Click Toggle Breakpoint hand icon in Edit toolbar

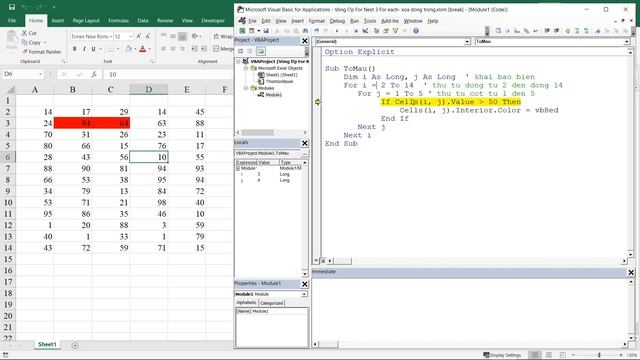[x=567, y=31]
